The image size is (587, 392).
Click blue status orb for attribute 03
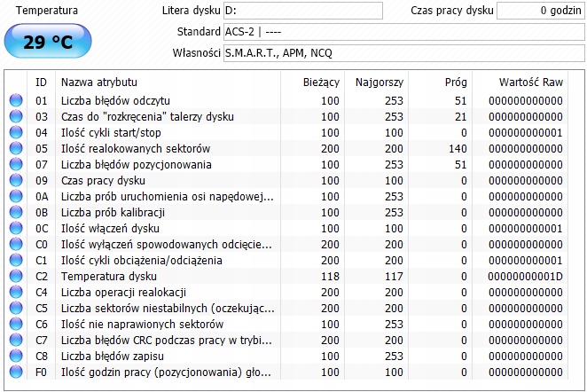click(15, 117)
